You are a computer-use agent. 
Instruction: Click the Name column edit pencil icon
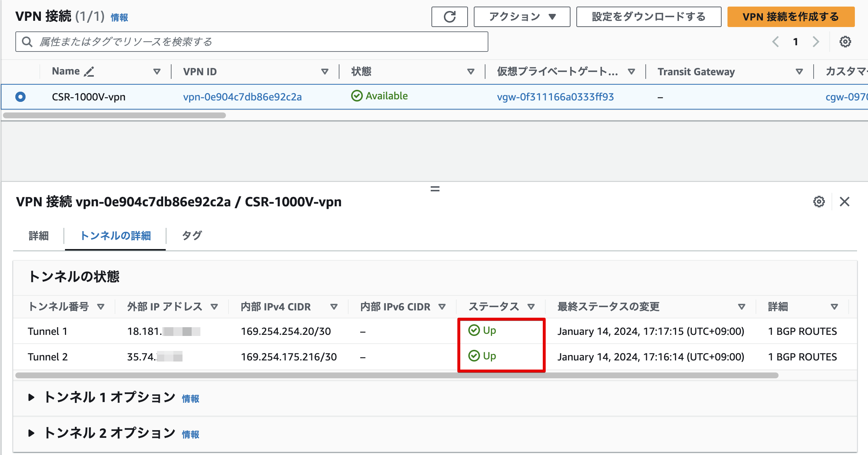coord(89,72)
